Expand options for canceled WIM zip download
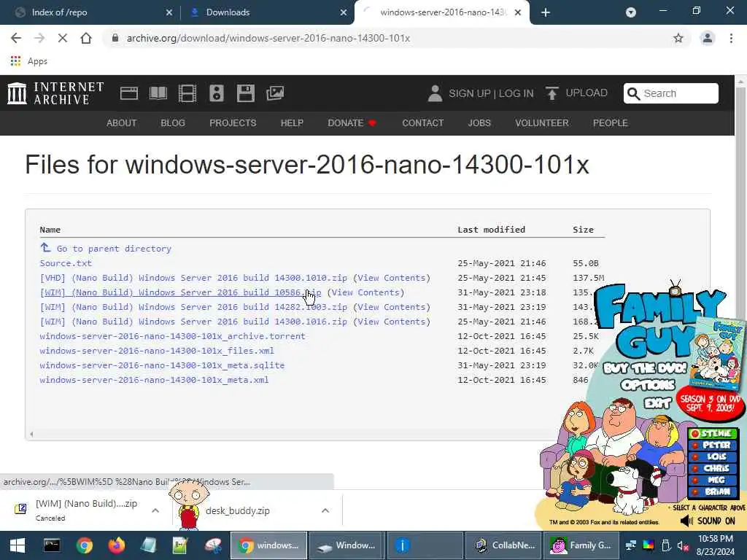This screenshot has height=560, width=747. coord(155,510)
